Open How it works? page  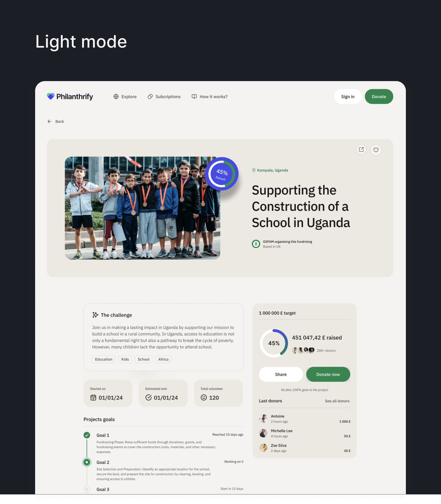tap(210, 96)
